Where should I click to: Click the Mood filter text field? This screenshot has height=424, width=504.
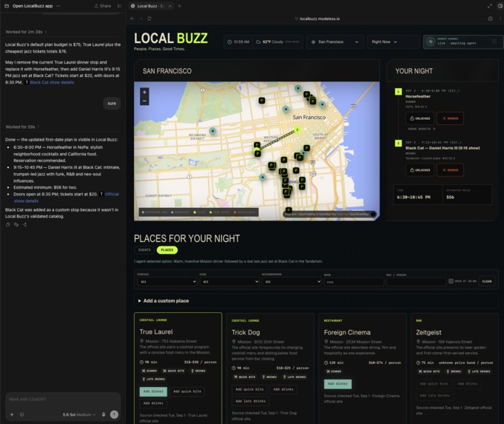coord(354,282)
